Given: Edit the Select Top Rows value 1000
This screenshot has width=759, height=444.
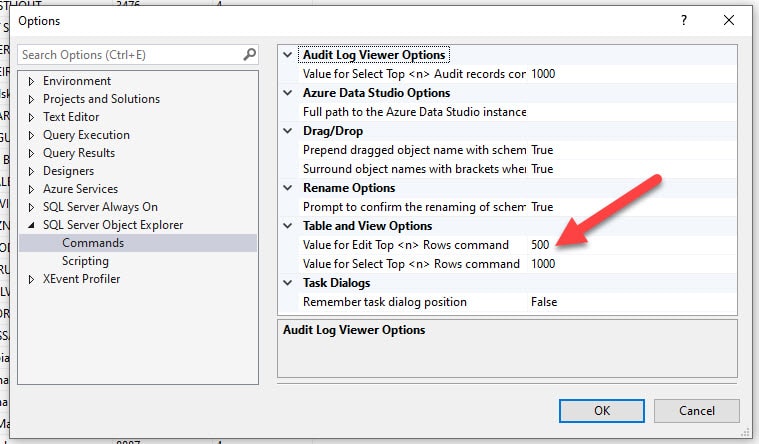Looking at the screenshot, I should tap(630, 264).
